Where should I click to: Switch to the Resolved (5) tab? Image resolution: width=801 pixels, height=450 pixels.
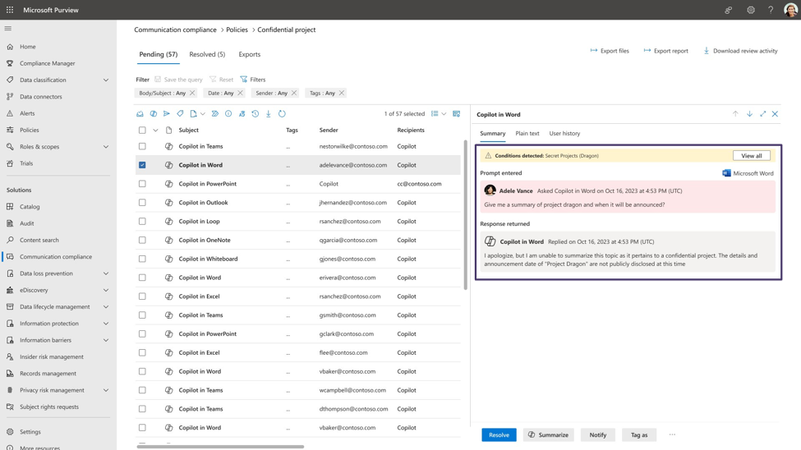tap(207, 54)
